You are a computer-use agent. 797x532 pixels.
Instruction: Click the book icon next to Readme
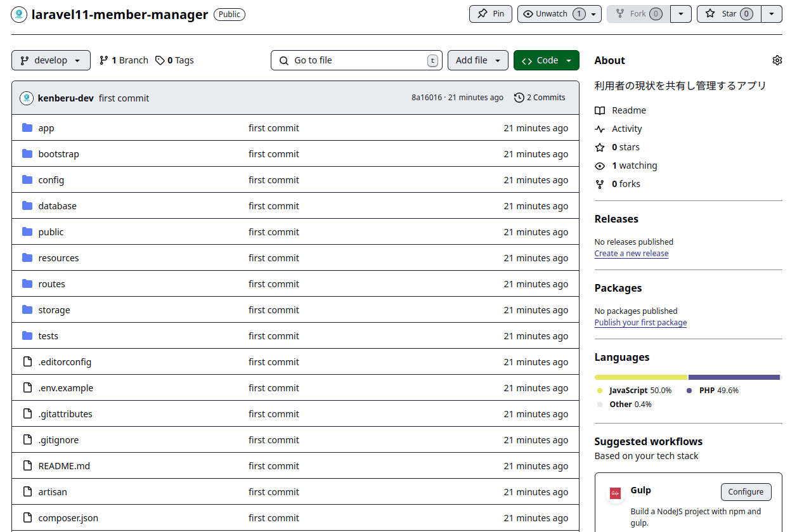coord(600,110)
